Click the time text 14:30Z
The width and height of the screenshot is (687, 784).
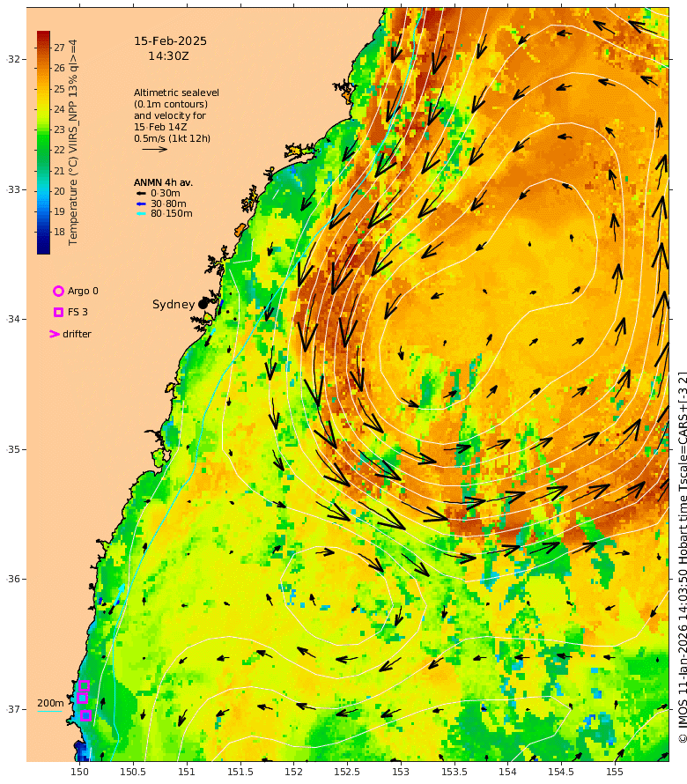pyautogui.click(x=168, y=56)
